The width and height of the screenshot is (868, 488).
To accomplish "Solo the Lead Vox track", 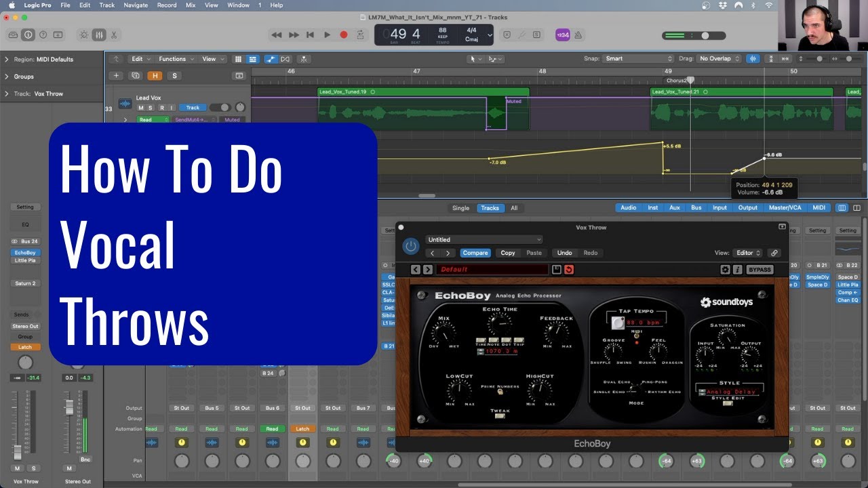I will click(151, 108).
